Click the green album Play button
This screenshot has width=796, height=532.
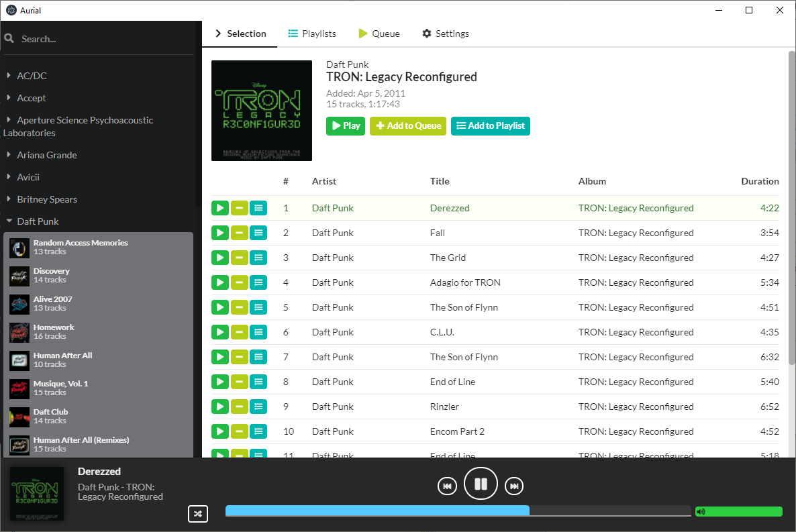(x=346, y=126)
